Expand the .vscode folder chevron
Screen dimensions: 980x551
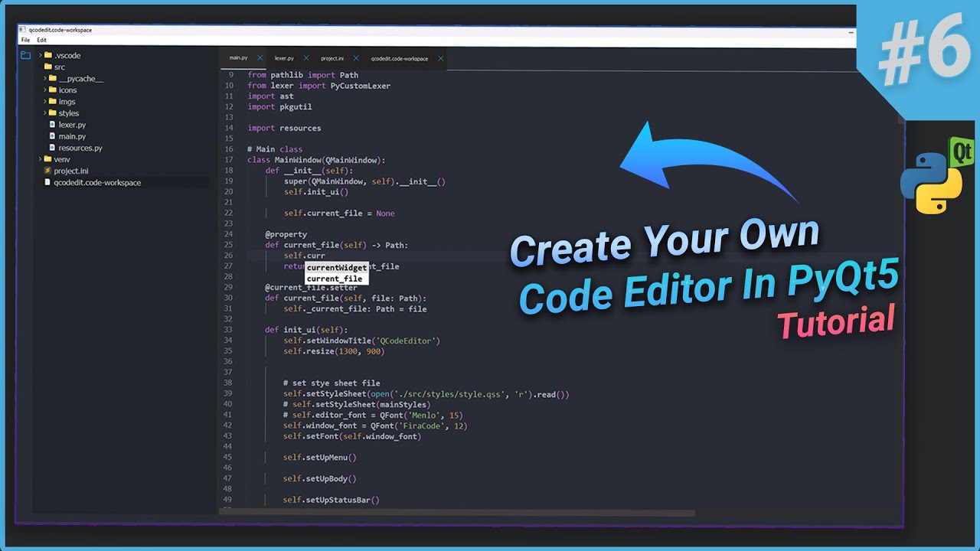click(40, 55)
